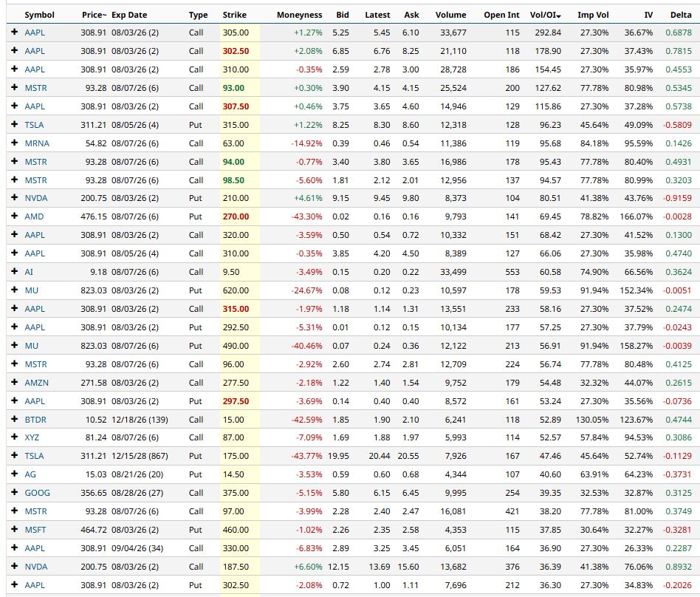Click the plus icon beside AI
The height and width of the screenshot is (597, 700).
click(x=14, y=272)
